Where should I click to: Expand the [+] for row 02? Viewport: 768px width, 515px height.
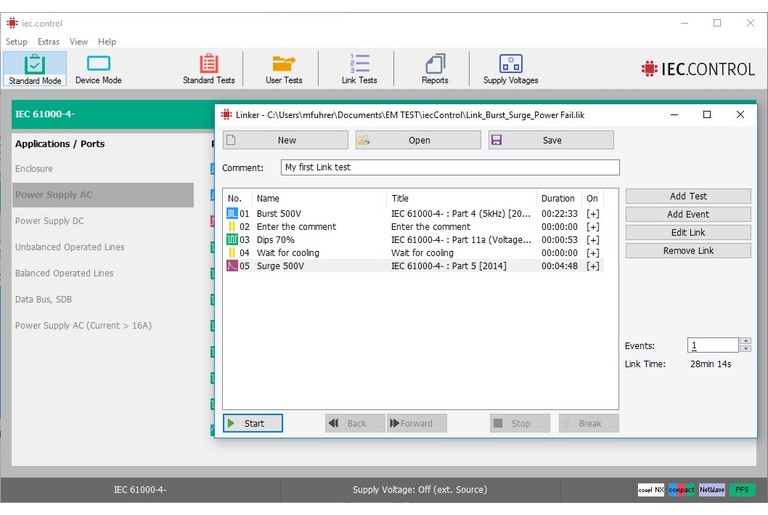click(593, 227)
